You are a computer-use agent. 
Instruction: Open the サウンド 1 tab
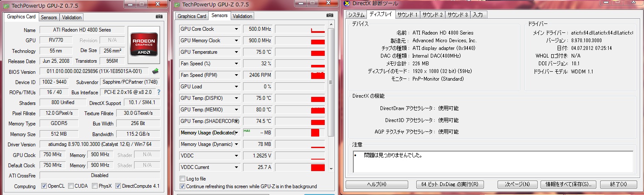(407, 15)
